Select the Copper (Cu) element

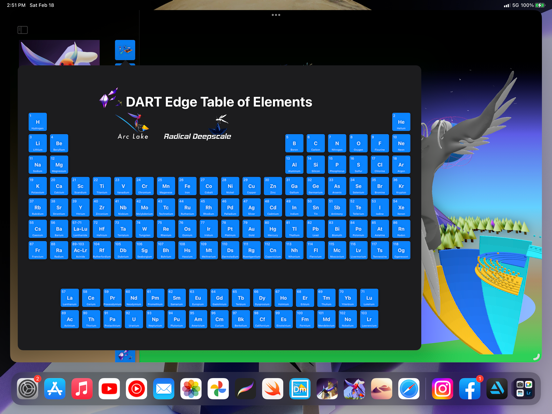point(251,186)
